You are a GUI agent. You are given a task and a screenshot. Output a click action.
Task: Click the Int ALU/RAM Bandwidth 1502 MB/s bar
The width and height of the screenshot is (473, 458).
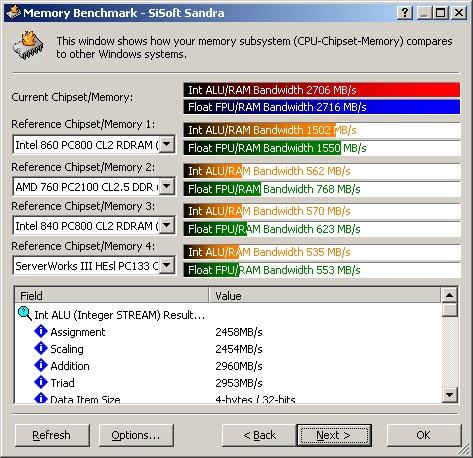322,130
